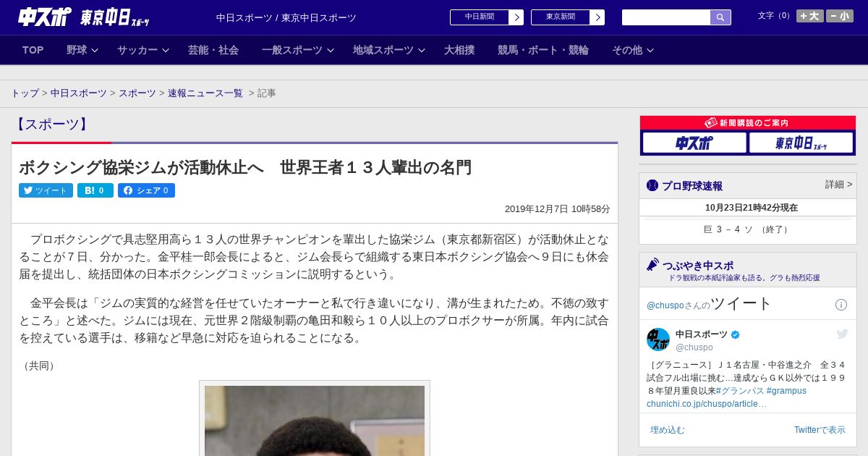
Task: Click the つぶやき中スポ megaphone icon
Action: [x=652, y=265]
